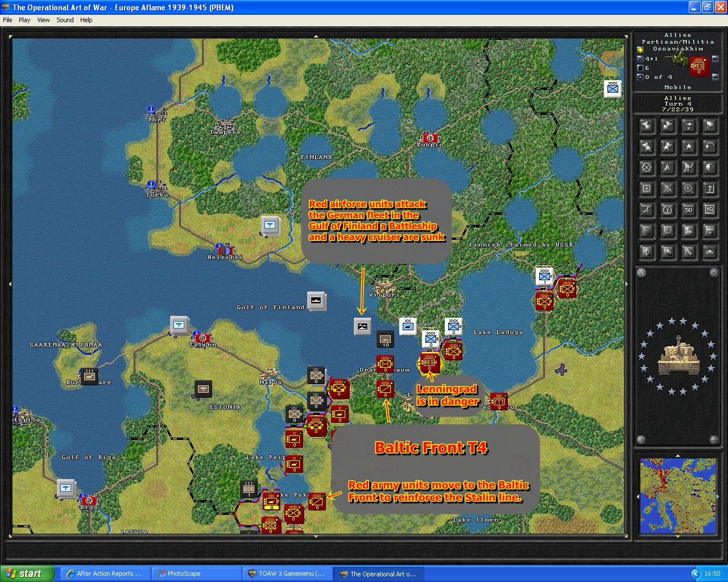Image resolution: width=728 pixels, height=582 pixels.
Task: Click the left-arrow star button
Action: tap(647, 147)
